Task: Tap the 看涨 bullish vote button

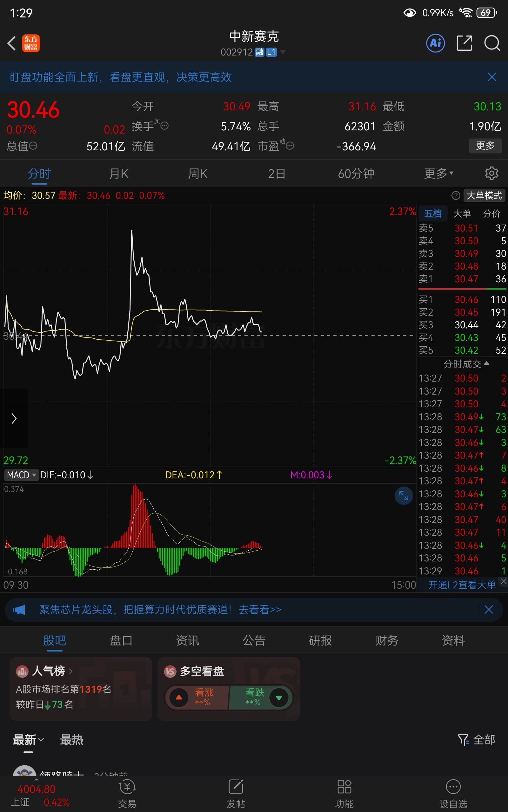Action: [x=197, y=698]
